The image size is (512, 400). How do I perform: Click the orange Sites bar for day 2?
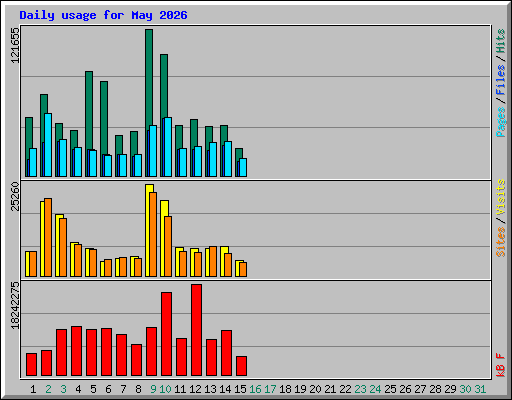[x=48, y=238]
